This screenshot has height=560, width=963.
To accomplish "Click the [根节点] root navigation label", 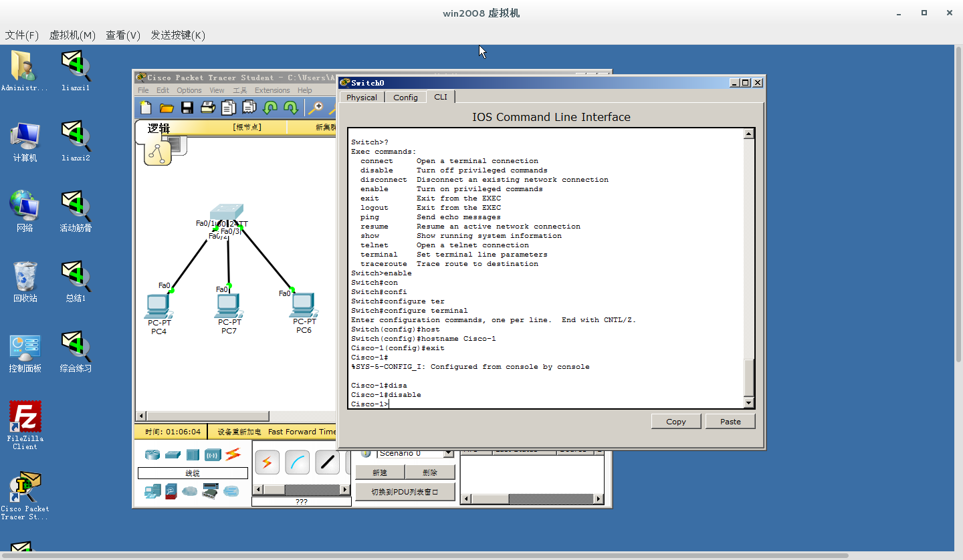I will 247,127.
